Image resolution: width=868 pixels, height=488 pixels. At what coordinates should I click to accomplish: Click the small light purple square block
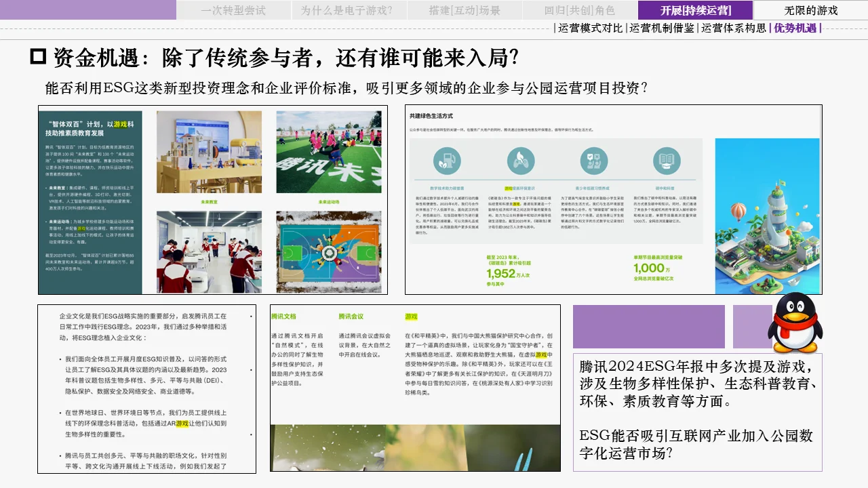(753, 327)
